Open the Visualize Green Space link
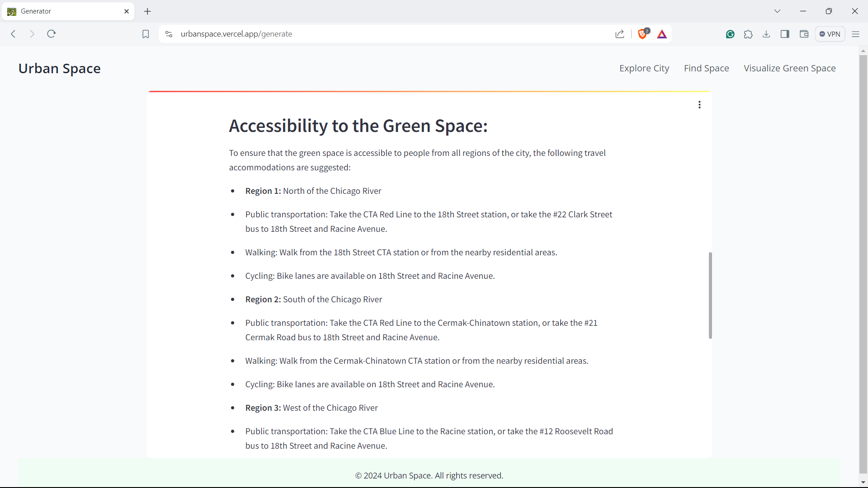Viewport: 868px width, 488px height. click(790, 68)
